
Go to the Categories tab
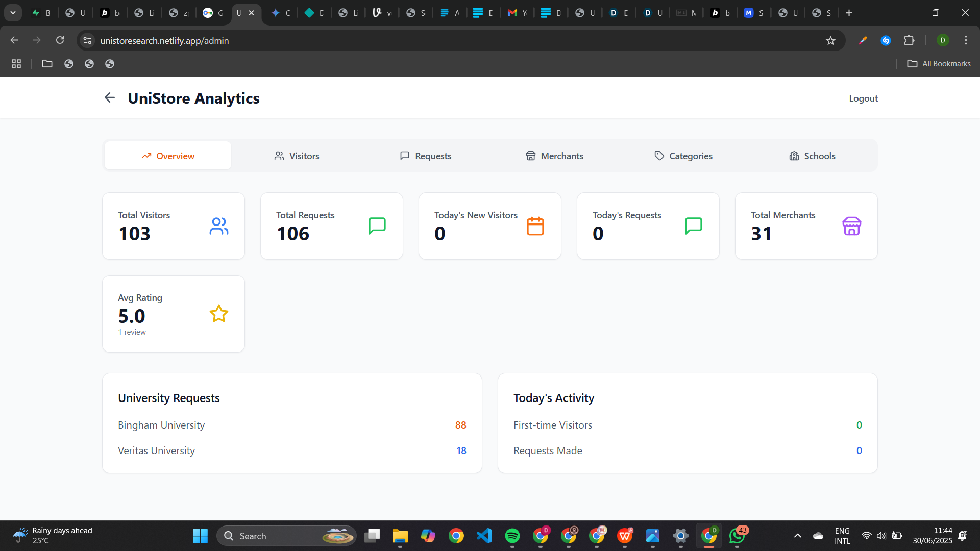click(x=683, y=156)
